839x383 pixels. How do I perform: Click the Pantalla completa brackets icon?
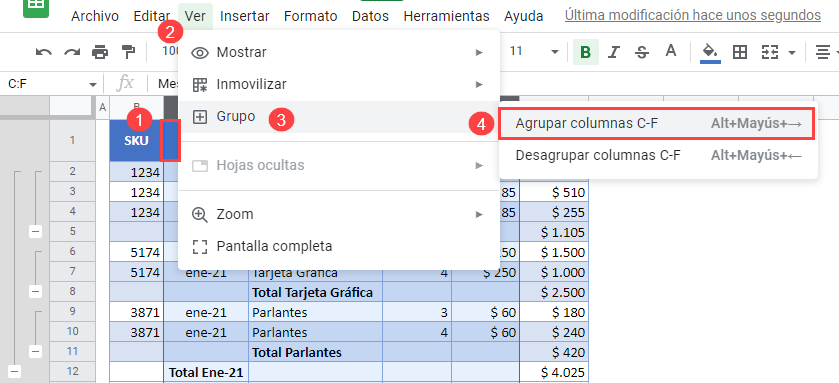[x=200, y=247]
